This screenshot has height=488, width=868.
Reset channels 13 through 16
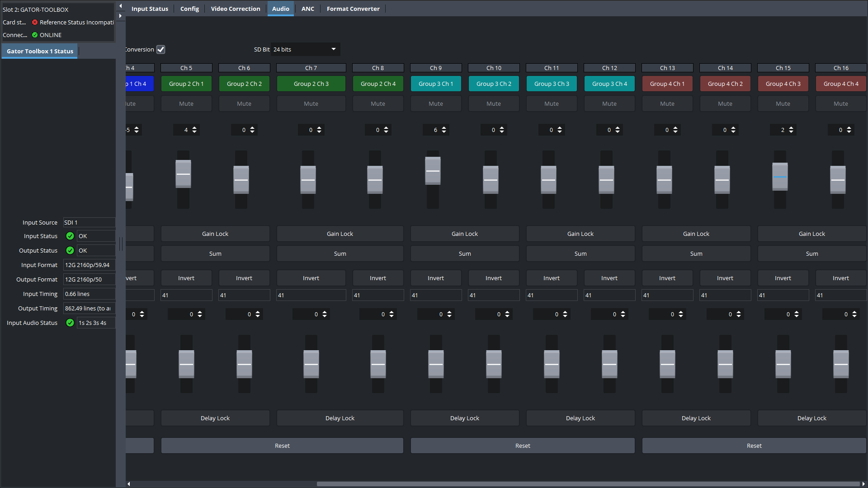[754, 446]
